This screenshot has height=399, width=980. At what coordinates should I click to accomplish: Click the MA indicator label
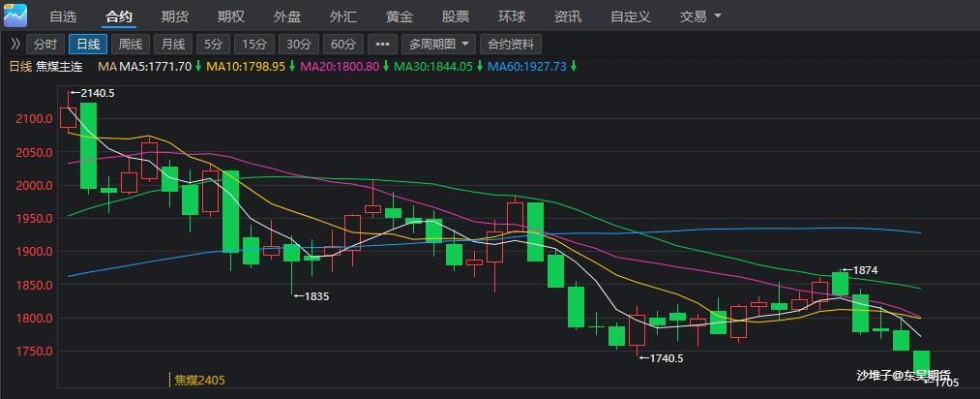pos(107,66)
